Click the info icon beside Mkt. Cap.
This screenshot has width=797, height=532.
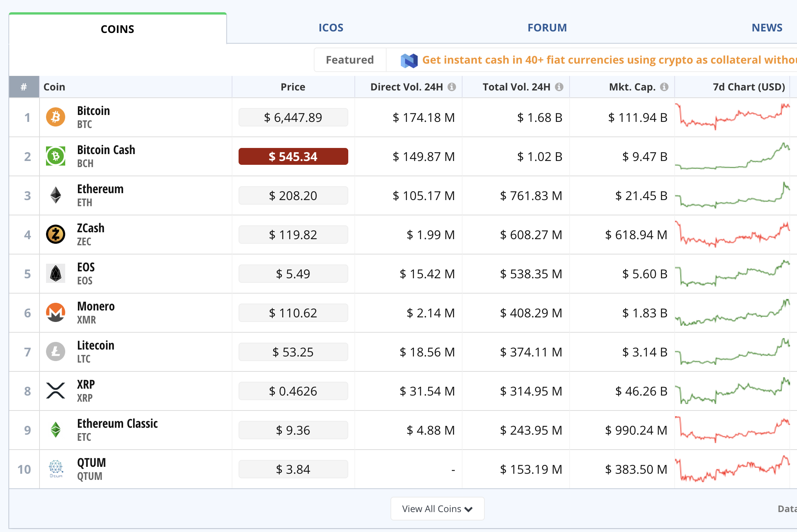coord(664,87)
